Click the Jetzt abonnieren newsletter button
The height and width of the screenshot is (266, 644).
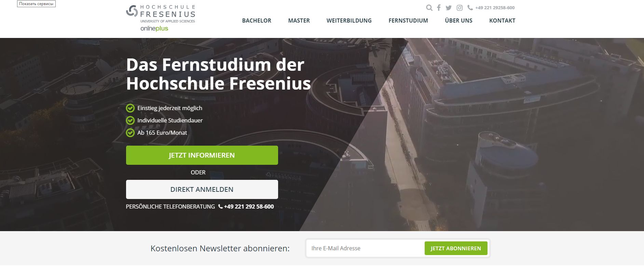[x=456, y=248]
